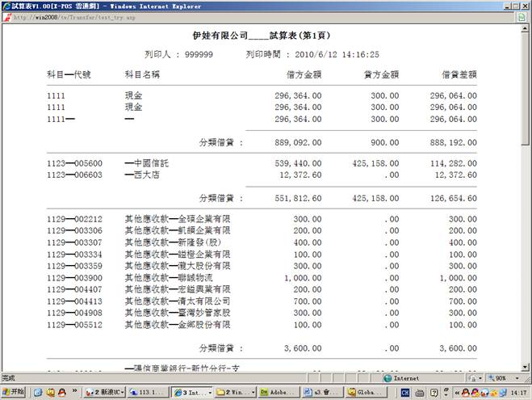The height and width of the screenshot is (400, 532).
Task: Switch to the 新浪UC taskbar group
Action: 103,392
